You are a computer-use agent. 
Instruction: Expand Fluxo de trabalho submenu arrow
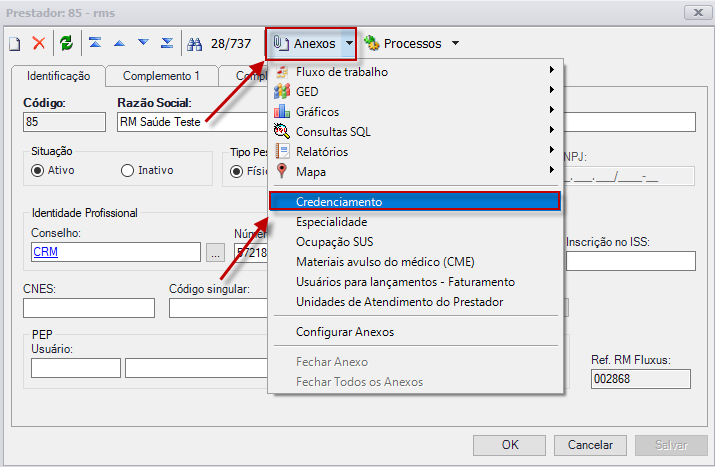[x=551, y=70]
